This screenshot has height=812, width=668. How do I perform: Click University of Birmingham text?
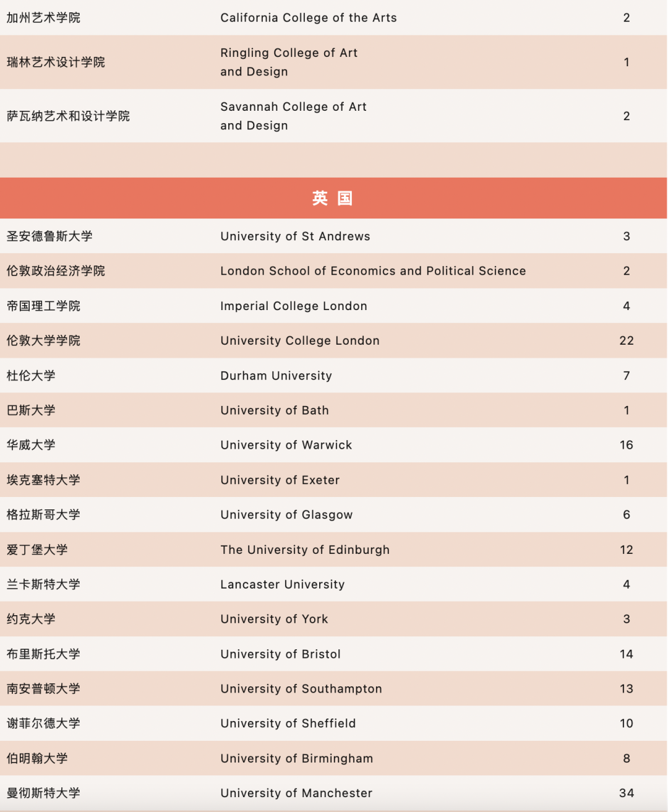296,759
